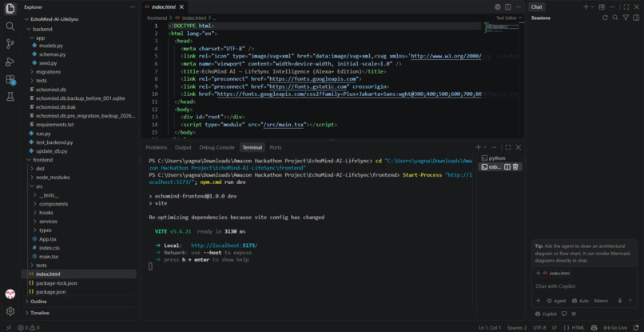Viewport: 644px width, 332px height.
Task: Open the Auto model picker
Action: tap(580, 301)
